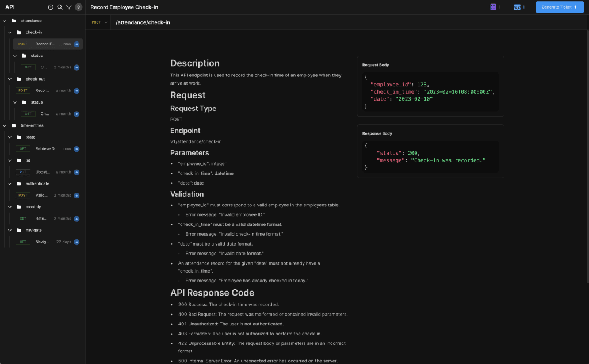
Task: Open the purple list panel in the top bar
Action: point(493,6)
